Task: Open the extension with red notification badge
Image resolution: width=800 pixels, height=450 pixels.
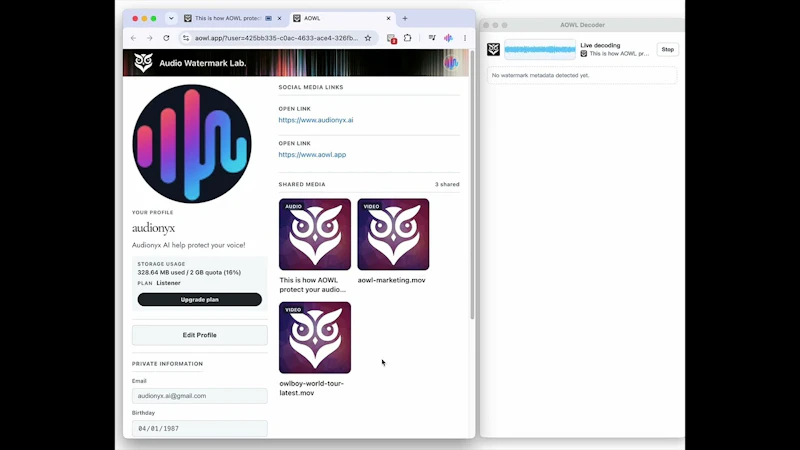Action: 391,38
